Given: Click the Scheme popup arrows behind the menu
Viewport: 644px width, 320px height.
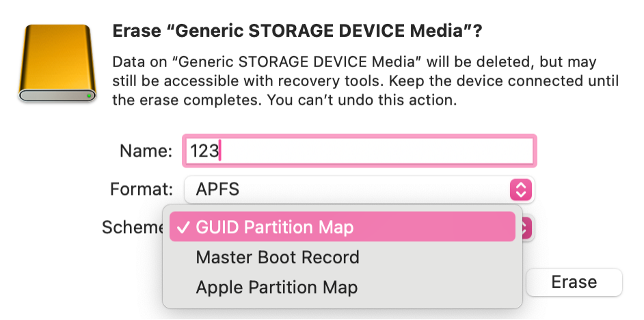Looking at the screenshot, I should [x=528, y=228].
